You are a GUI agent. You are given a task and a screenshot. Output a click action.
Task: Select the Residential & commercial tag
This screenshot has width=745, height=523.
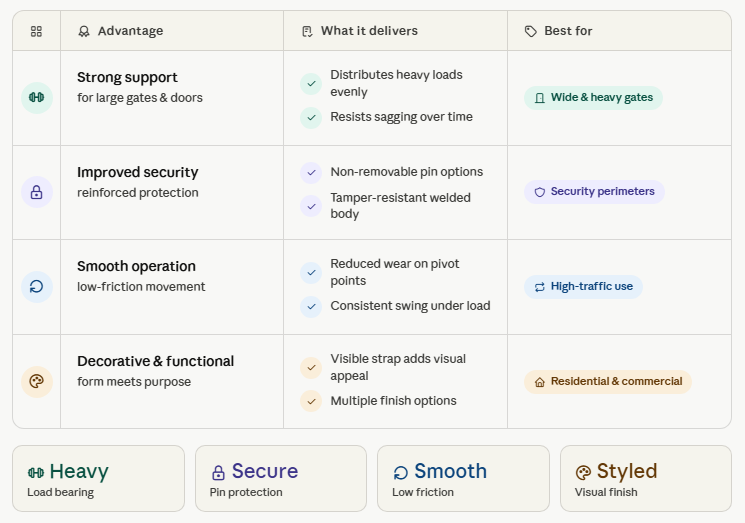pos(608,382)
